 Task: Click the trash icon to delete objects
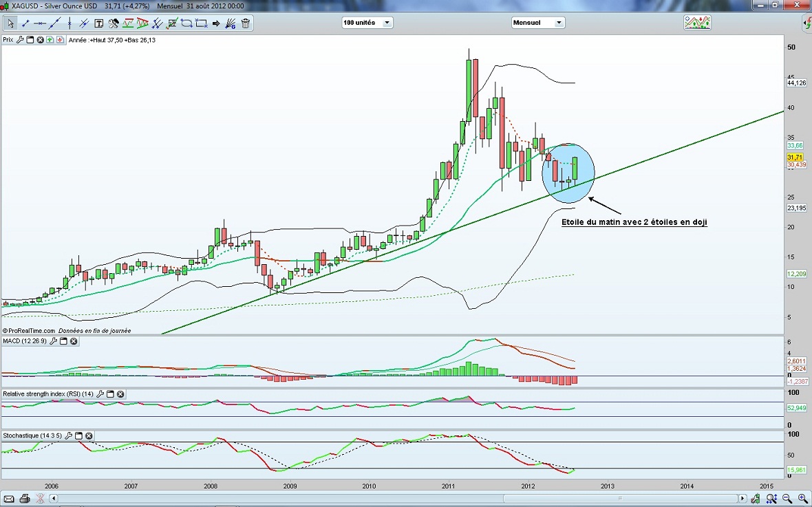tap(246, 23)
